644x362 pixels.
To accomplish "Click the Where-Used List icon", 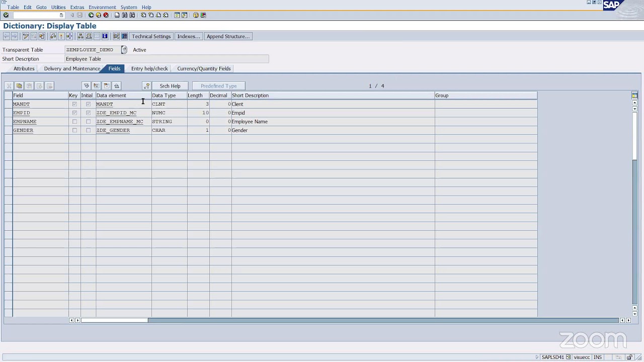I will click(69, 36).
